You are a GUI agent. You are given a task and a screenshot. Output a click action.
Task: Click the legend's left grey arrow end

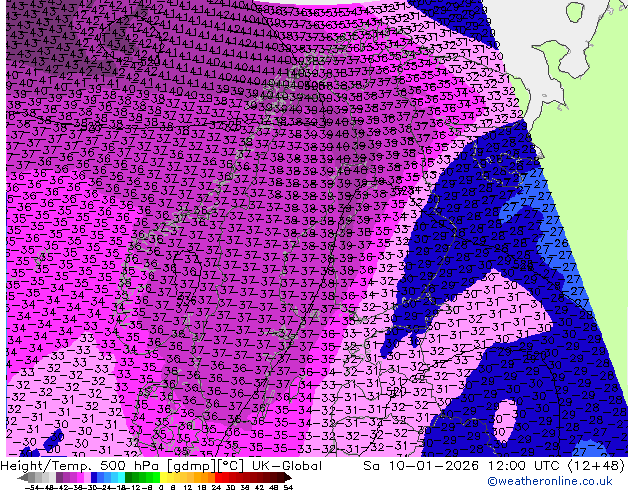(x=23, y=478)
